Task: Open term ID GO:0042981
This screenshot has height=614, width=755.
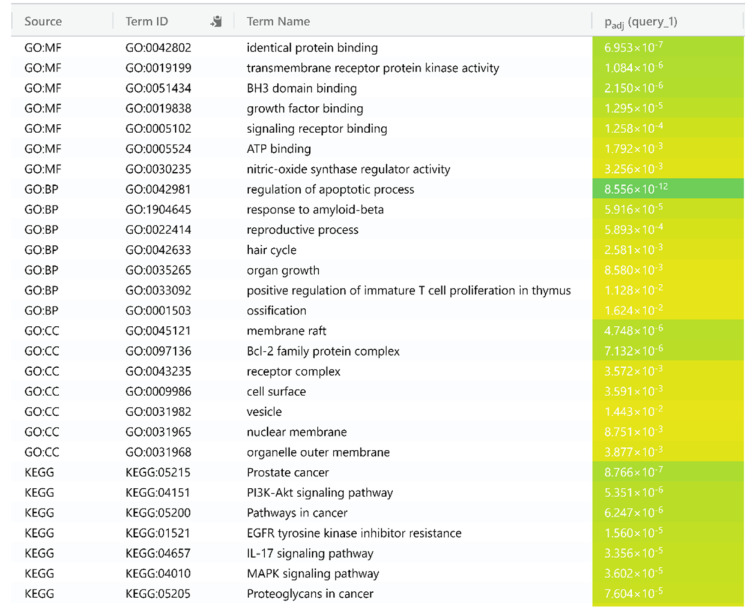Action: click(x=158, y=189)
